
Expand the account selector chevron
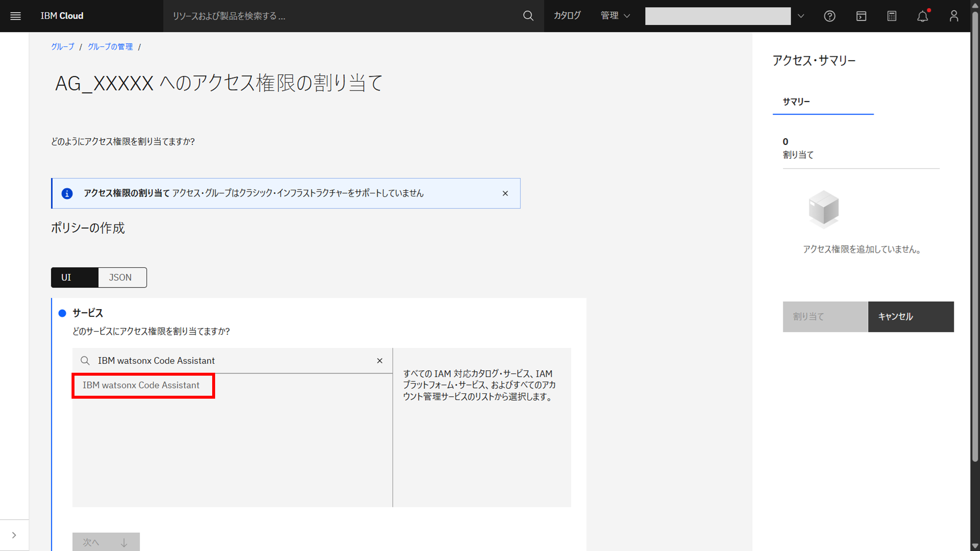pyautogui.click(x=801, y=16)
